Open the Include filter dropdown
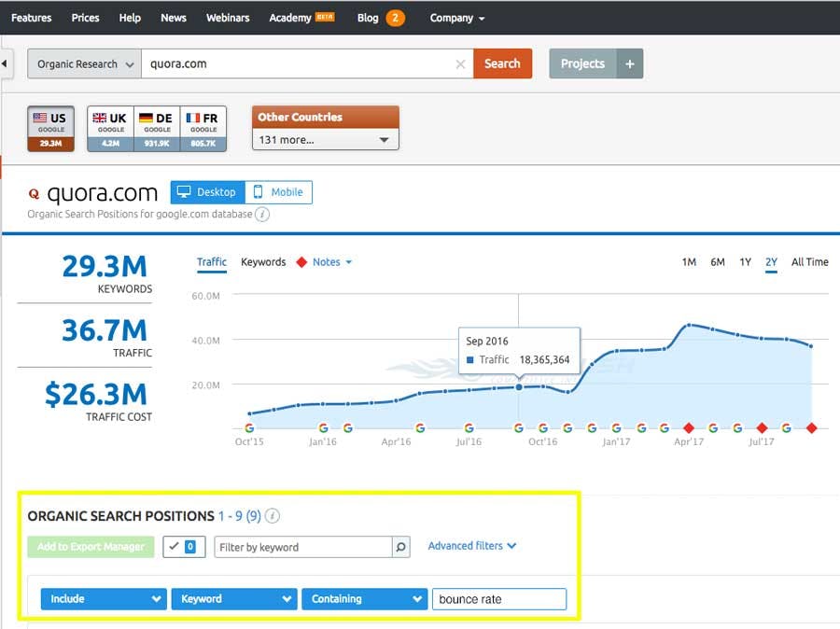The width and height of the screenshot is (840, 629). point(104,599)
